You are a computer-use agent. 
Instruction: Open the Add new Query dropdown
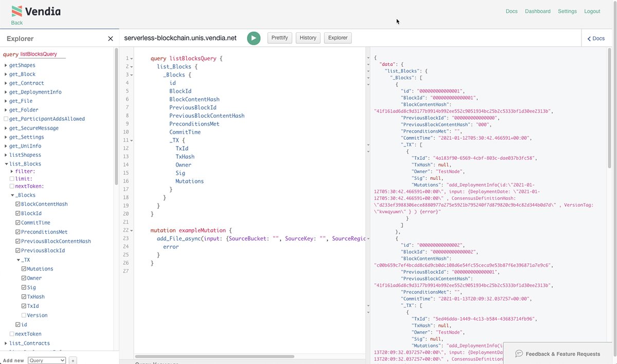[x=47, y=360]
